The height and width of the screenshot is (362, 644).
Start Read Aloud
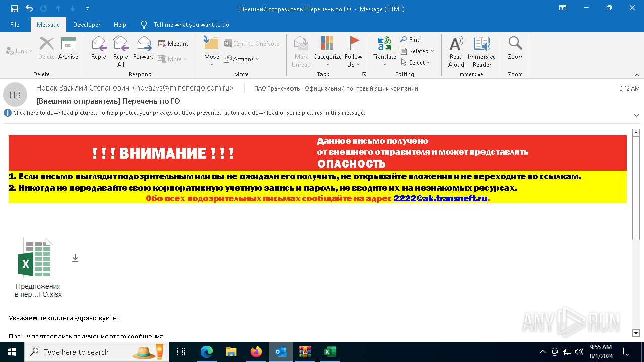click(x=456, y=52)
